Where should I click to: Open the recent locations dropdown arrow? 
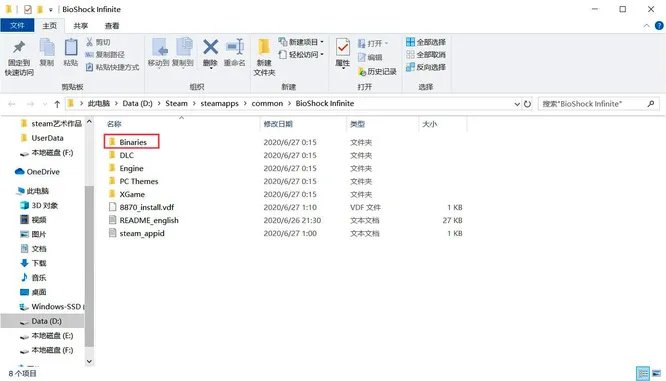45,104
